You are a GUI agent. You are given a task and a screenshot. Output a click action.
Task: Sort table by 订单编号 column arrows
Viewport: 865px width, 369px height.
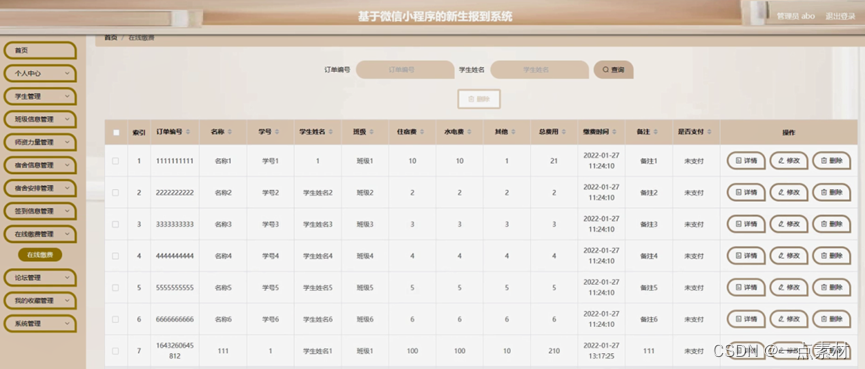click(x=188, y=132)
